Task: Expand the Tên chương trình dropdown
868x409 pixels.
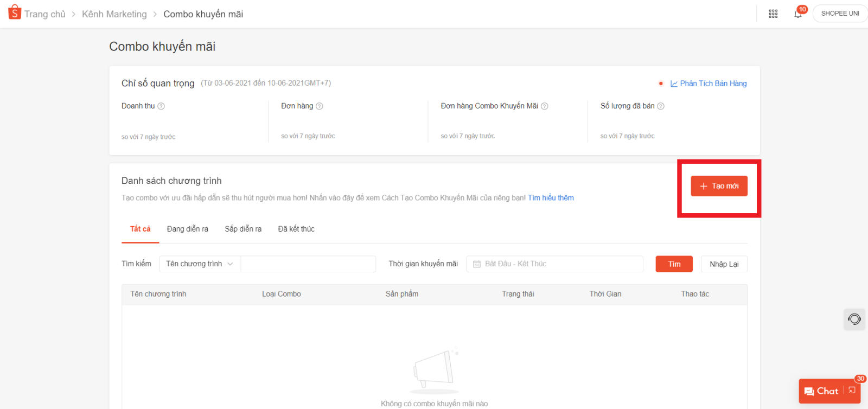Action: 199,264
